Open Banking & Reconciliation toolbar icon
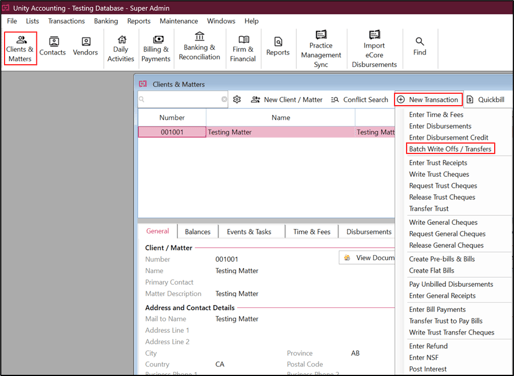 point(199,46)
